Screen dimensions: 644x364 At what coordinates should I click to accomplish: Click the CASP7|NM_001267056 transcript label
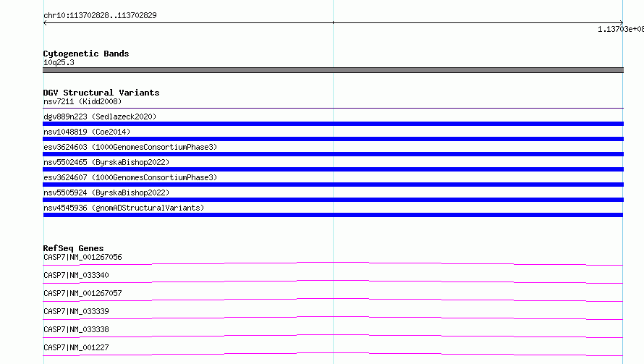tap(82, 257)
